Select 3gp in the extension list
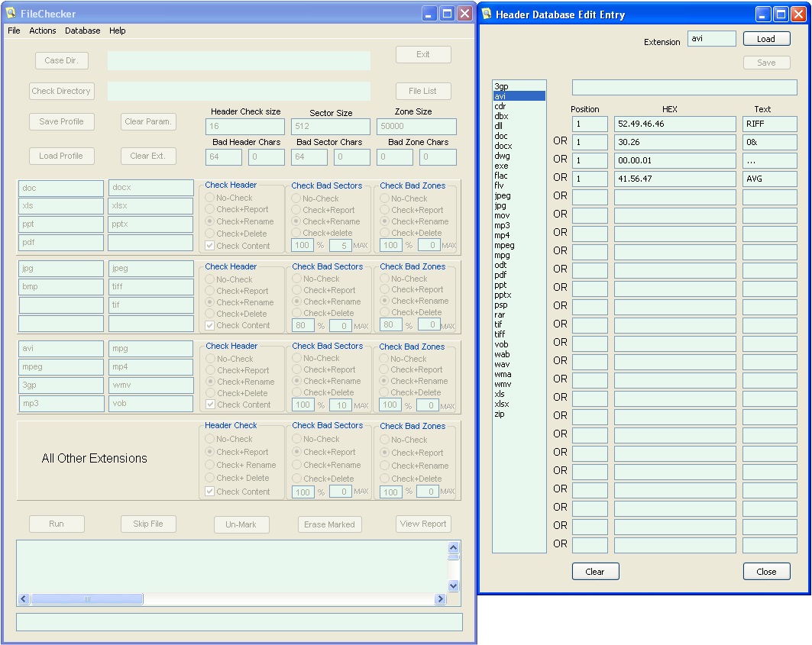 pos(519,86)
